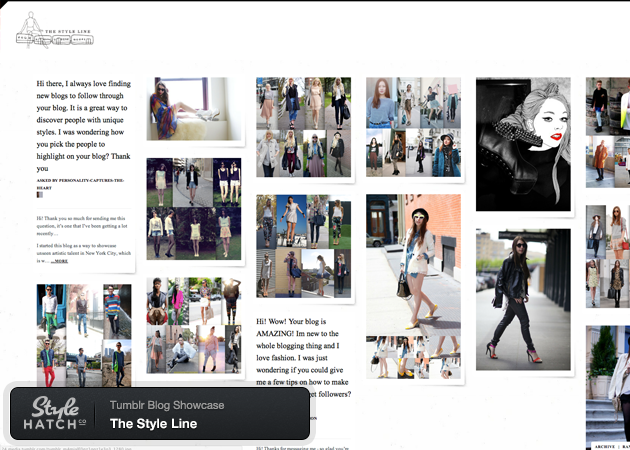Open the night street outfits collage
This screenshot has width=630, height=450.
[194, 208]
